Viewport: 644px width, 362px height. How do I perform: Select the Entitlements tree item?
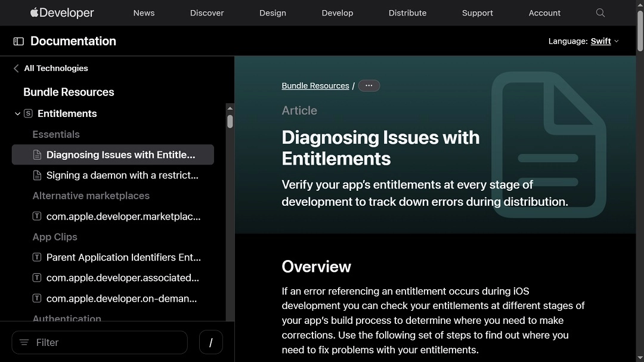click(67, 113)
